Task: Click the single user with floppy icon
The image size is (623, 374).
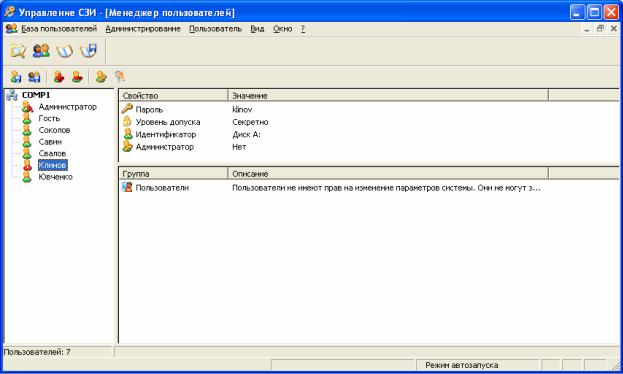Action: tap(16, 76)
